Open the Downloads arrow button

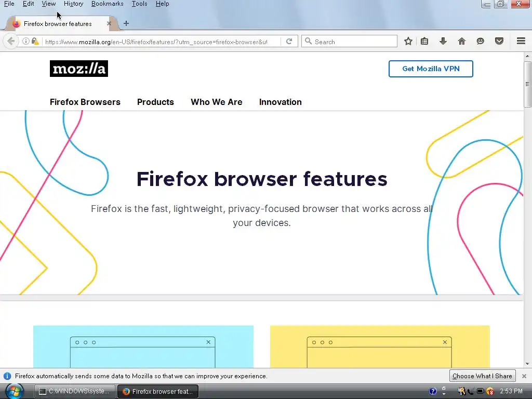[443, 42]
